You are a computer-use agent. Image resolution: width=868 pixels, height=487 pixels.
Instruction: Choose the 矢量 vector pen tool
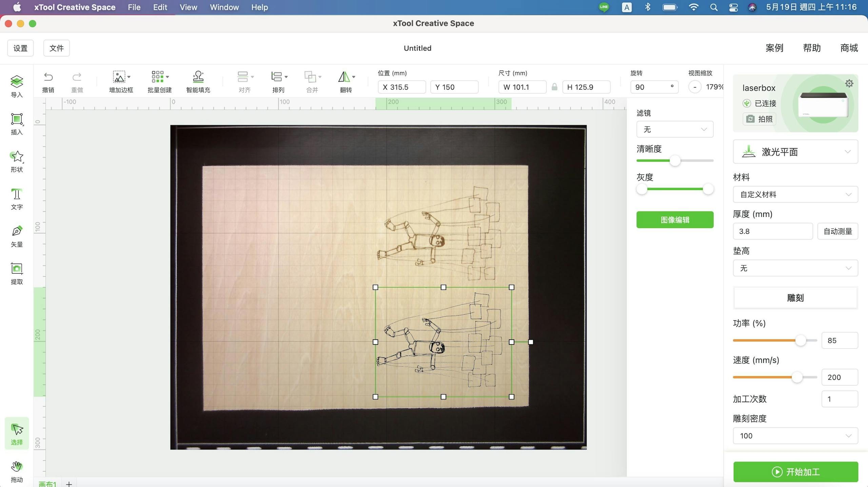click(17, 236)
